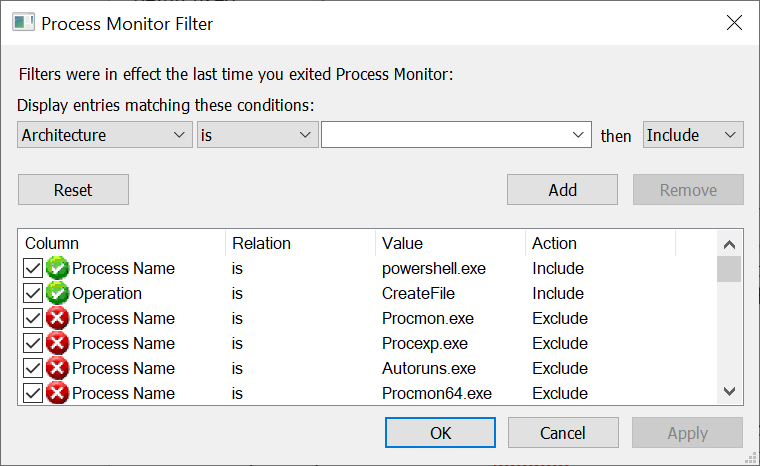The width and height of the screenshot is (760, 466).
Task: Click the red exclude icon for Procmon.exe
Action: click(x=57, y=318)
